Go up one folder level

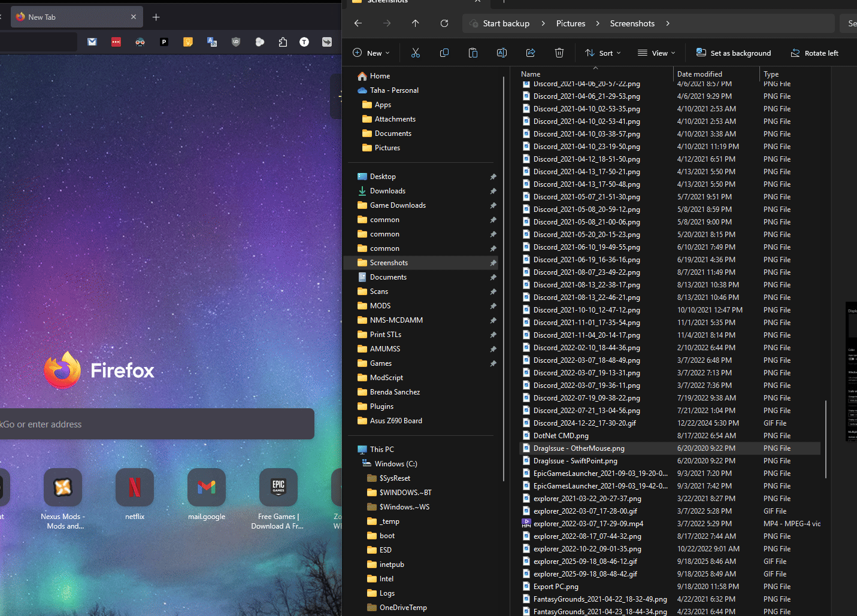point(416,23)
